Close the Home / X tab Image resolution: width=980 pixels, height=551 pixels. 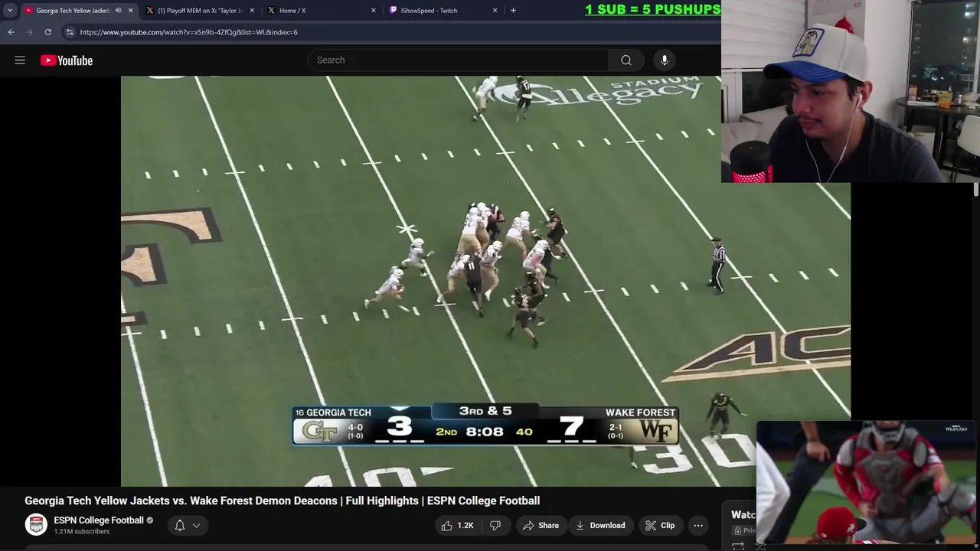[x=374, y=11]
